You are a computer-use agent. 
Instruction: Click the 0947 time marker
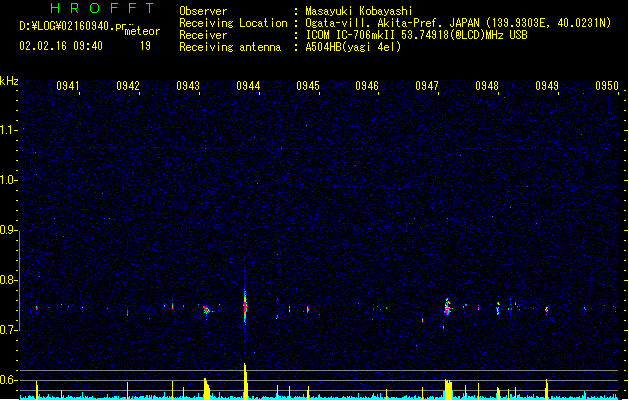pos(427,86)
